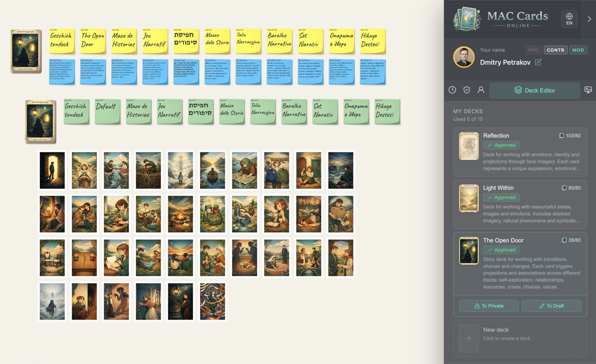Click the To Private button

coord(488,306)
